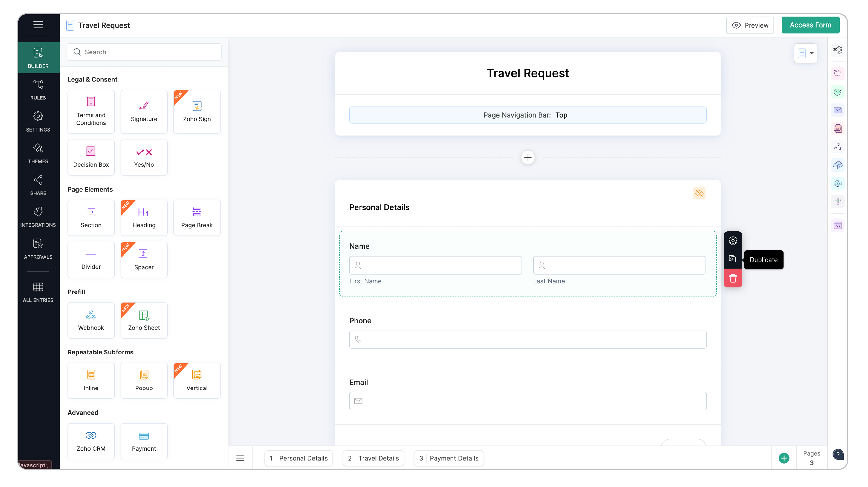Add a Zoho Sign field
Viewport: 868px width, 487px height.
pos(197,112)
